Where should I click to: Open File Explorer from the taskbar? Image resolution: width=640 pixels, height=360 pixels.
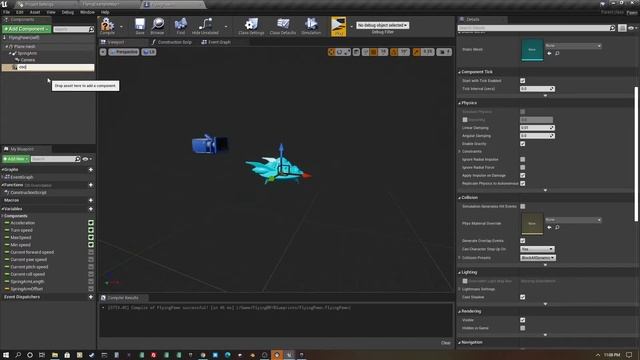55,355
